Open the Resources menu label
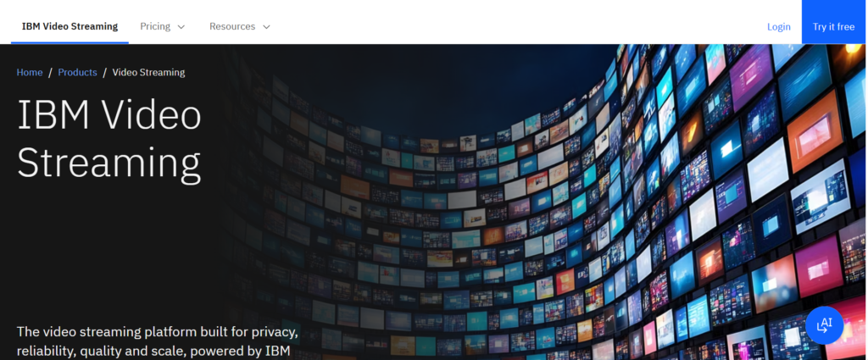The width and height of the screenshot is (868, 360). 232,26
